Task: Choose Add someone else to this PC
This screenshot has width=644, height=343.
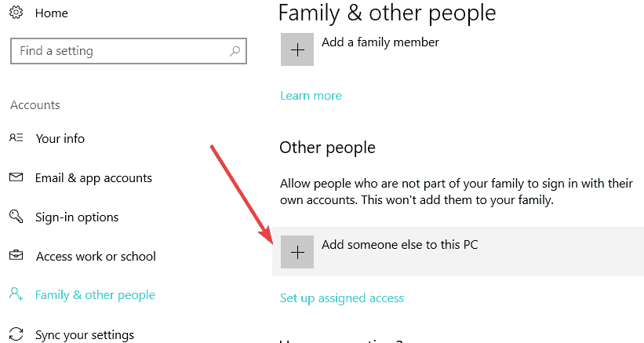Action: pyautogui.click(x=399, y=245)
